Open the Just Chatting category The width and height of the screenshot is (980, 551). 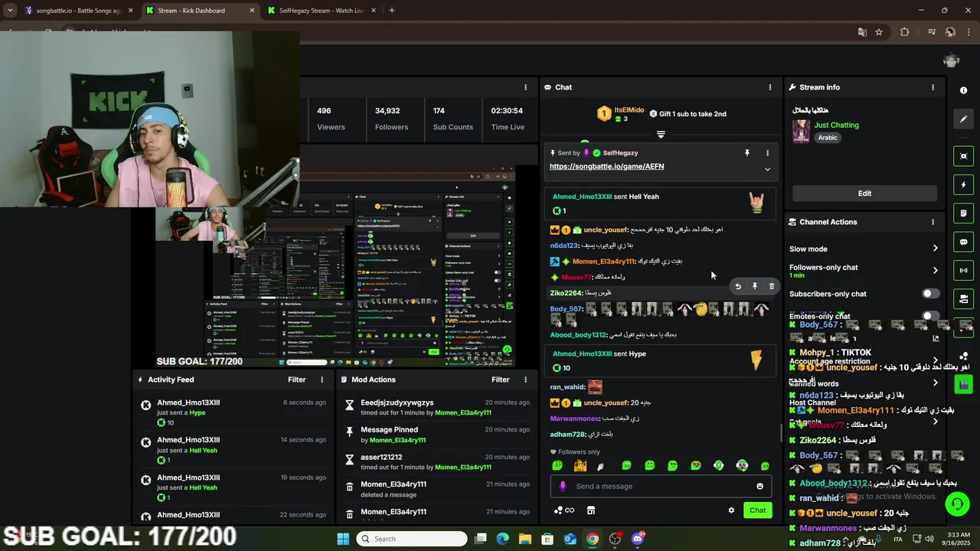[x=836, y=125]
